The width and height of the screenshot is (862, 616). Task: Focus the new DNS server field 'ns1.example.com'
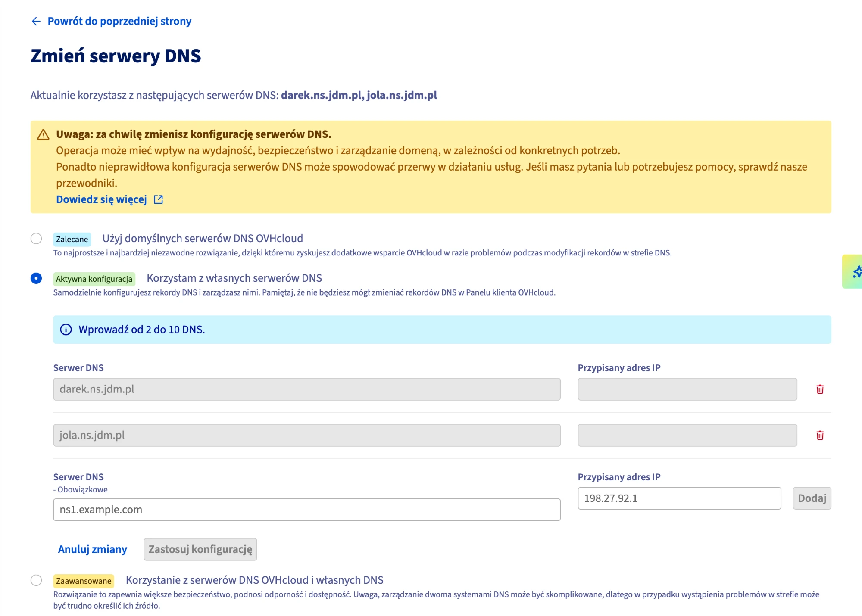coord(307,510)
